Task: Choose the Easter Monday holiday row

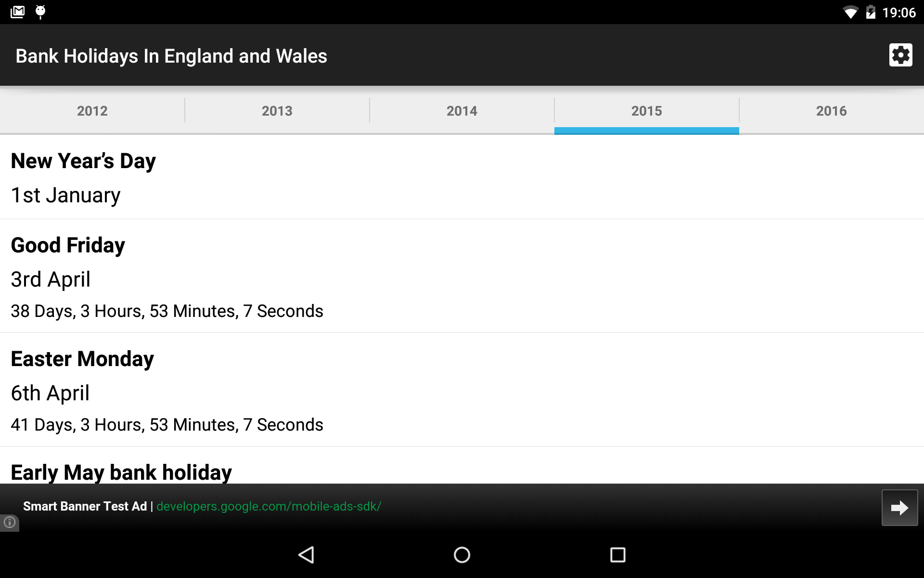Action: (462, 390)
